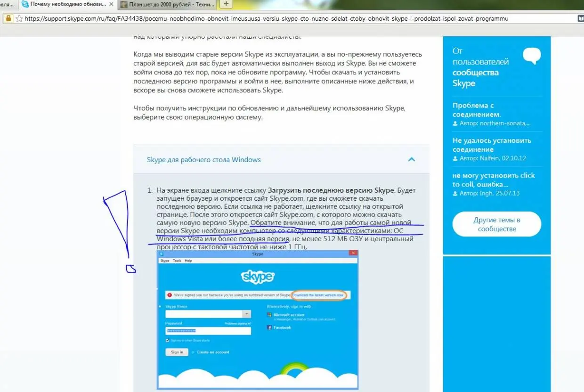Click the person icon beside author Nalfein
The height and width of the screenshot is (392, 584).
pyautogui.click(x=455, y=158)
